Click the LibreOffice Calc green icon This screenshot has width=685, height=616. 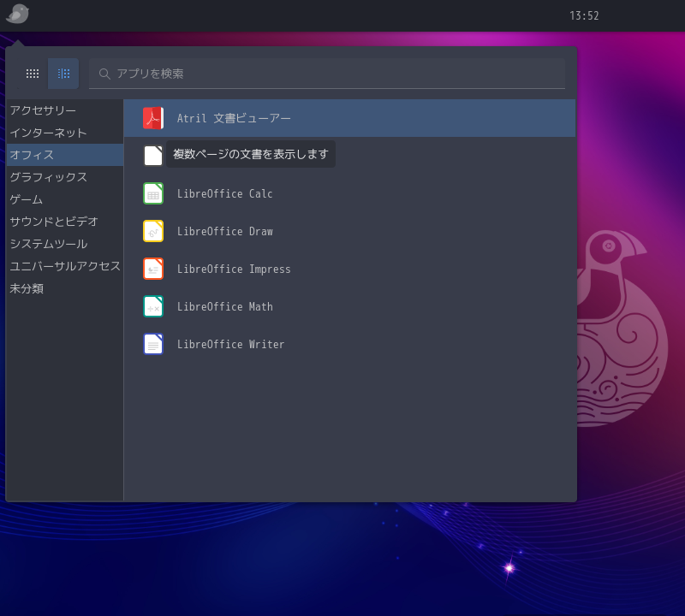click(153, 193)
